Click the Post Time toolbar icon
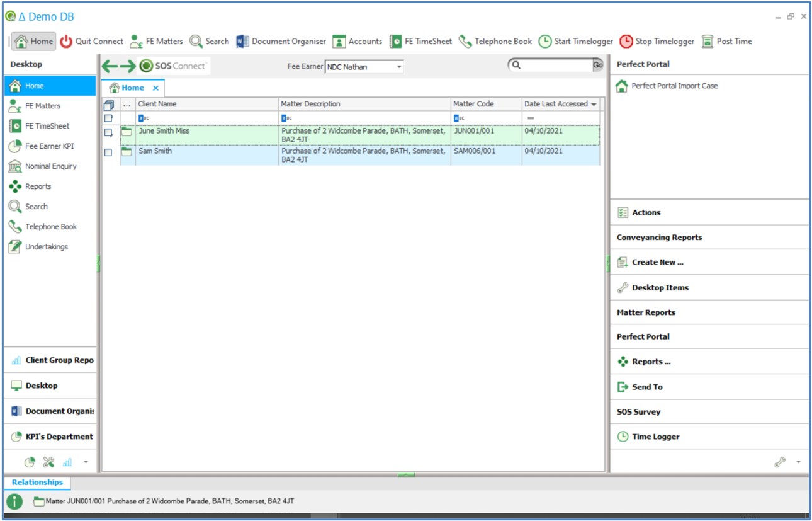 (x=708, y=42)
